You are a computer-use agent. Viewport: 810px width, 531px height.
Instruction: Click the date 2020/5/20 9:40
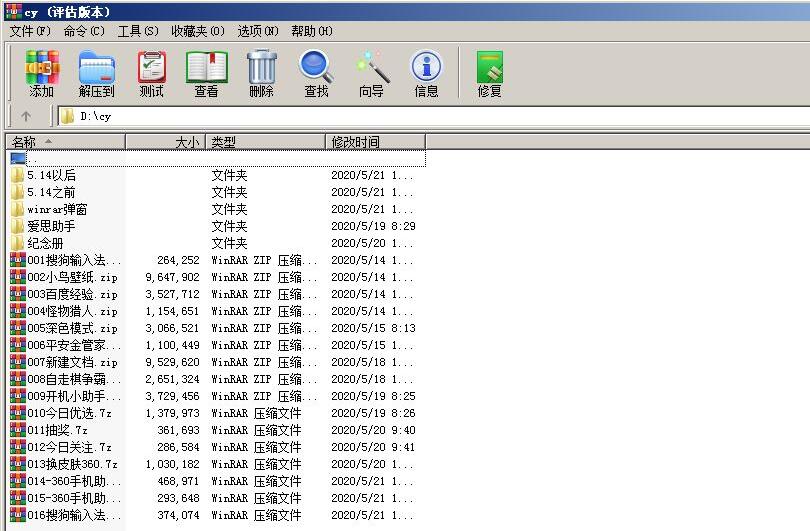(x=373, y=430)
